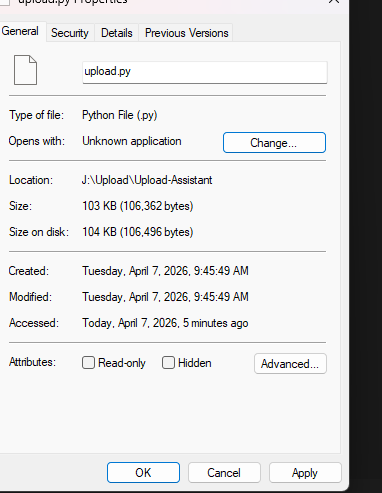Open the Security tab
Image resolution: width=382 pixels, height=493 pixels.
[70, 33]
